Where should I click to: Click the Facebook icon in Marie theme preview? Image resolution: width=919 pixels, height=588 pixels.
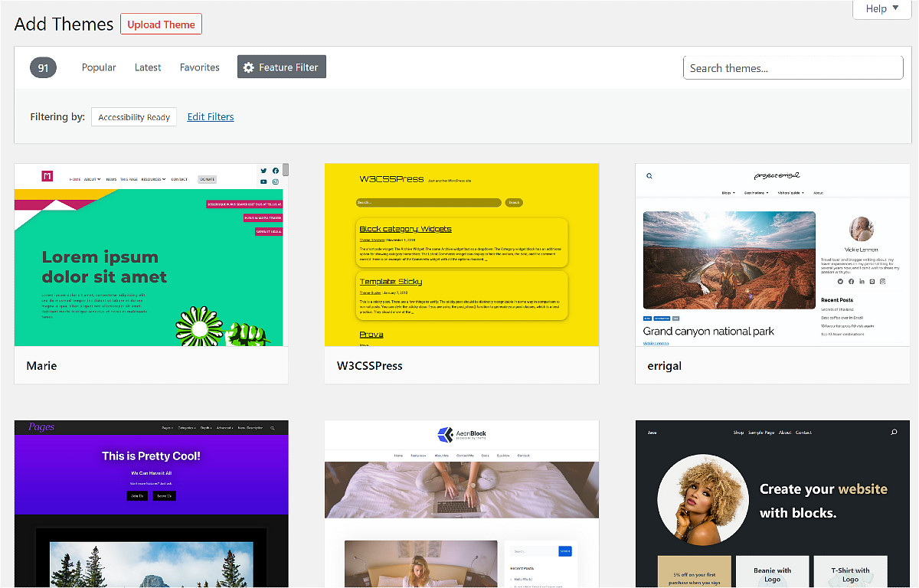tap(276, 171)
